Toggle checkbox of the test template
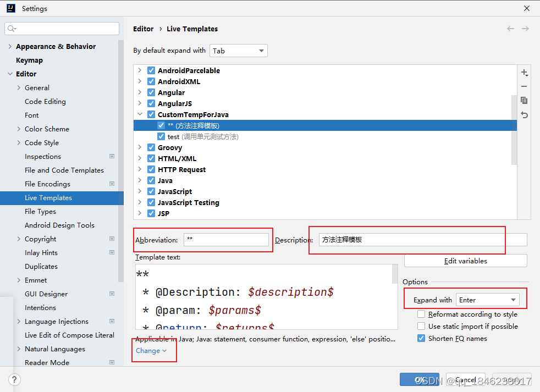540x392 pixels. (x=161, y=136)
